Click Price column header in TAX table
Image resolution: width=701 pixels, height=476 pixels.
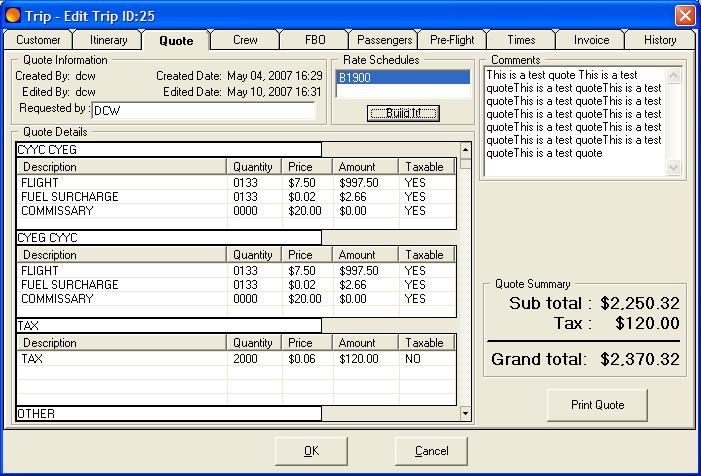pyautogui.click(x=307, y=343)
